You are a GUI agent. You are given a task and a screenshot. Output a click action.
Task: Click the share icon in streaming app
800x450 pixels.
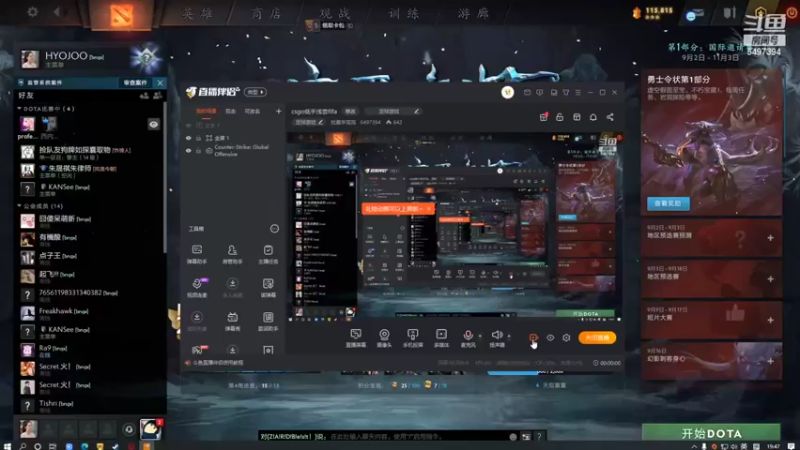click(x=610, y=117)
